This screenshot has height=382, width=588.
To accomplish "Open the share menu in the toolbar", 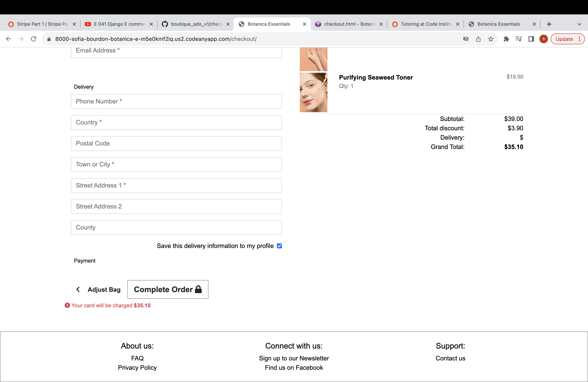I will click(478, 39).
